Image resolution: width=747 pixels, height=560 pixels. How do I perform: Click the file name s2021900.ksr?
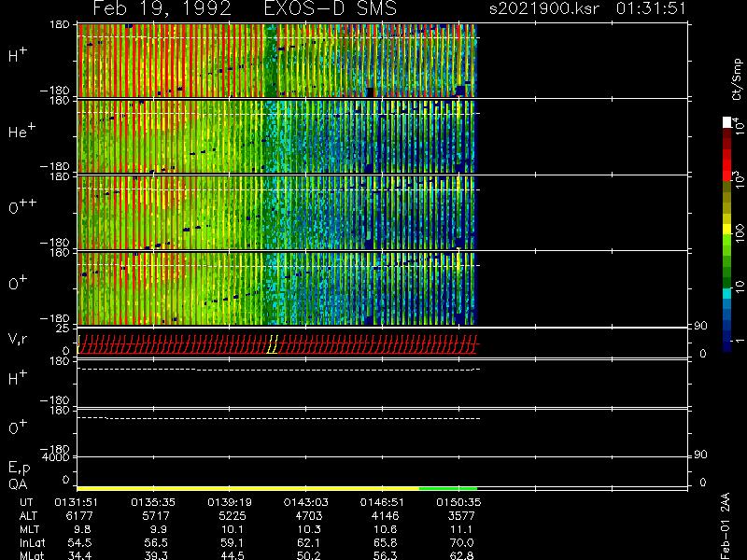544,8
